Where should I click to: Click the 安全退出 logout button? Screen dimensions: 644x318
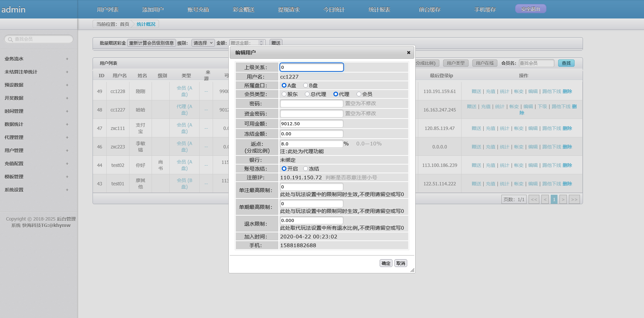(530, 8)
